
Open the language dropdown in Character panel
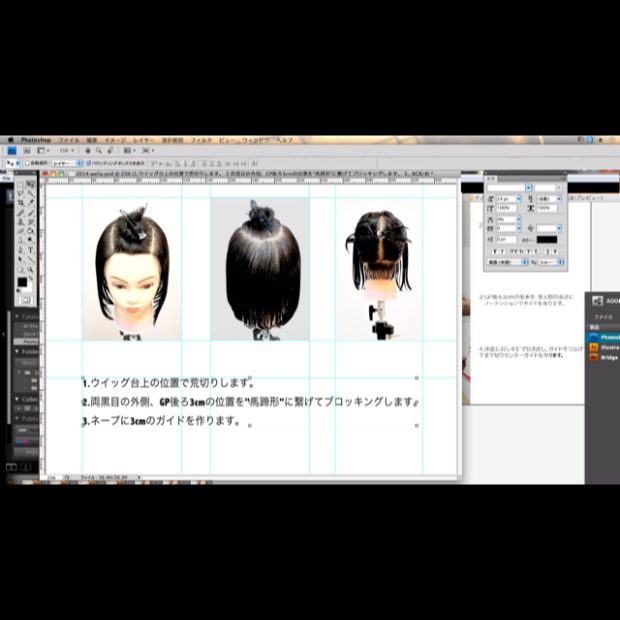click(x=508, y=262)
